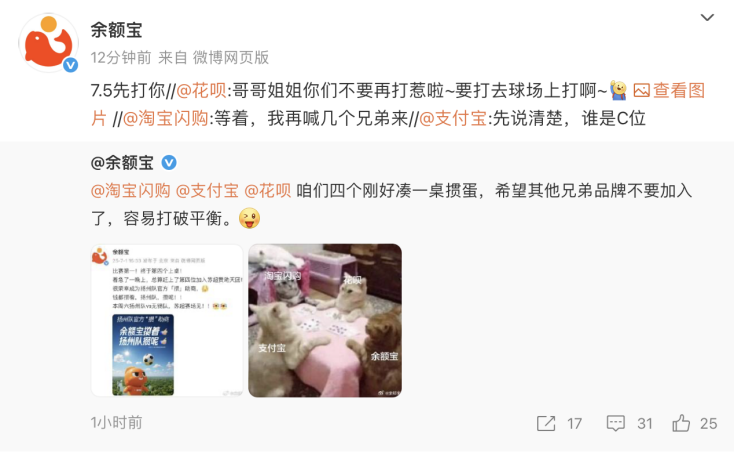The width and height of the screenshot is (734, 456).
Task: Open the @支付宝 mention in the repost text
Action: [453, 118]
